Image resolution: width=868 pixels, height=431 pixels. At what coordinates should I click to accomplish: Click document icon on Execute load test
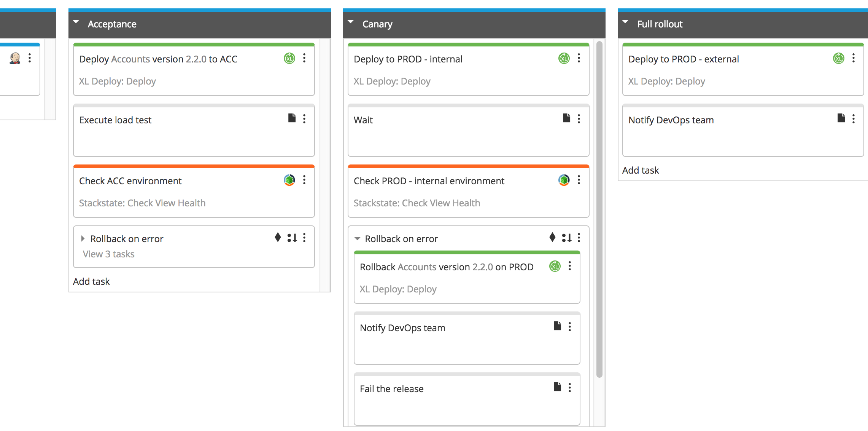292,118
